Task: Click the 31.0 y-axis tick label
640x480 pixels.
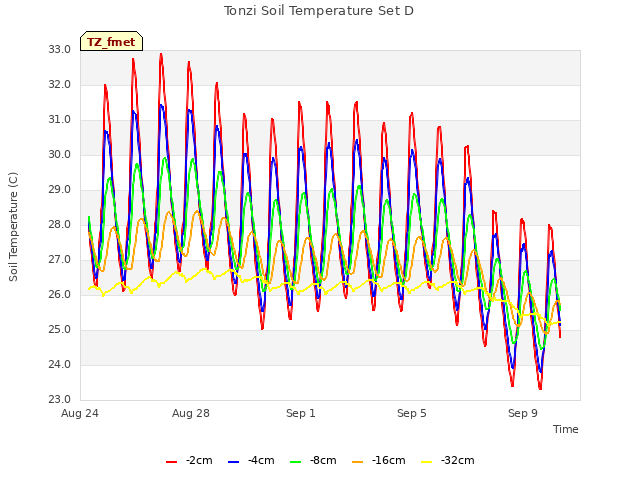Action: 59,120
